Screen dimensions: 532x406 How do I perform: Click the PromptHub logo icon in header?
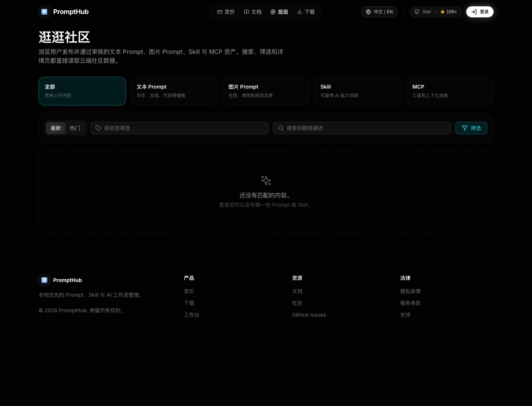44,12
